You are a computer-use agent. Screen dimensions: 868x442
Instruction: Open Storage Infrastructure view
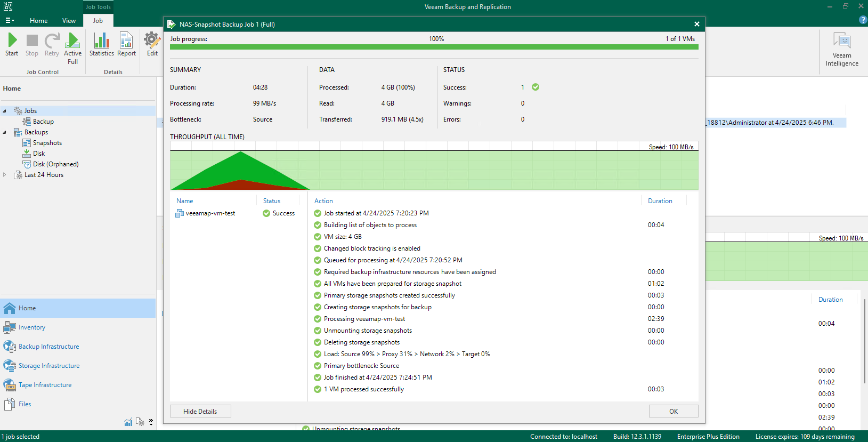[78, 366]
